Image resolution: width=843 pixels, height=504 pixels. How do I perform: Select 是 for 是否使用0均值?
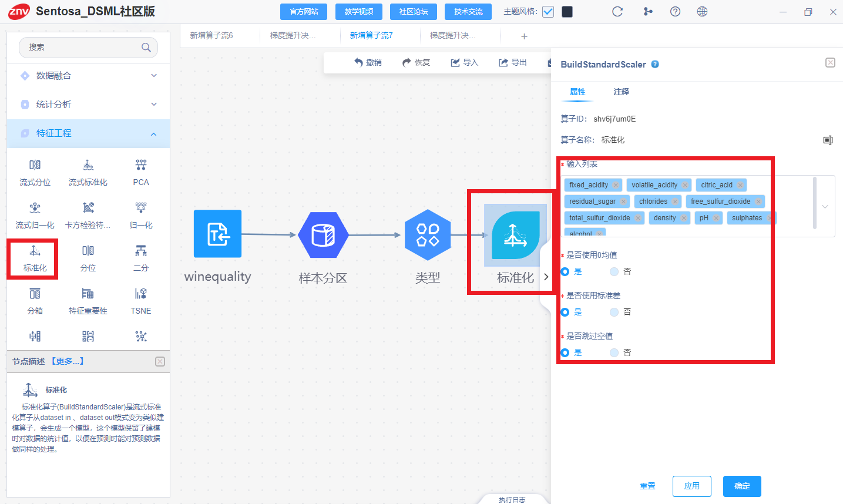pyautogui.click(x=565, y=271)
